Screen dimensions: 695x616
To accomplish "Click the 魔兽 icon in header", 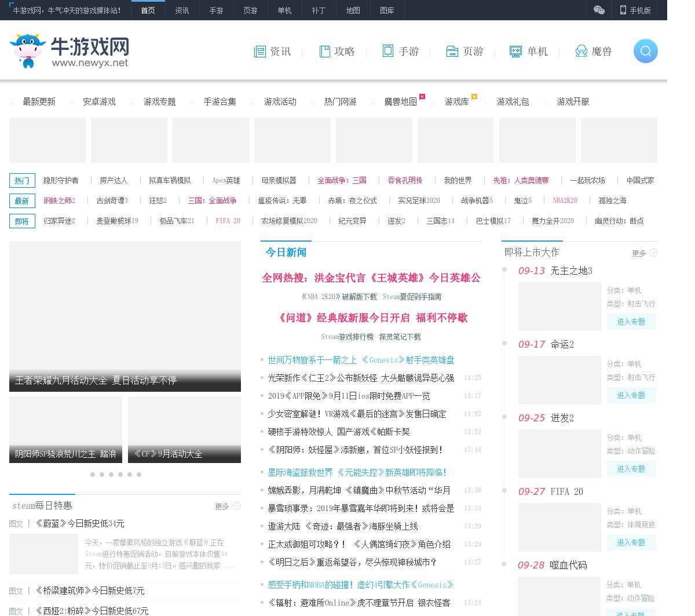I will pos(581,52).
